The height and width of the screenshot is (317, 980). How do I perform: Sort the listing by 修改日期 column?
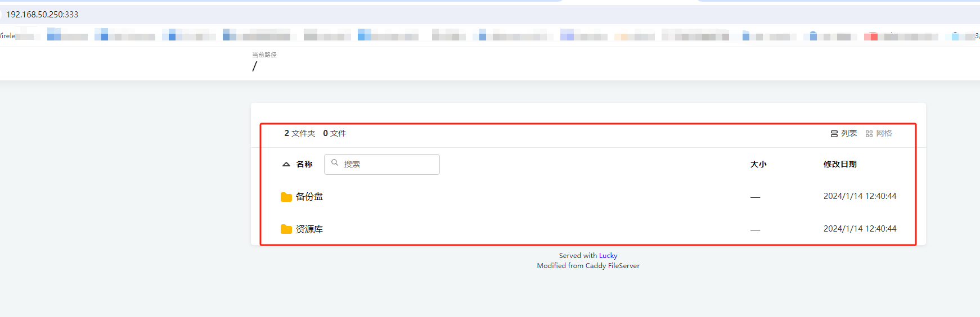tap(839, 164)
